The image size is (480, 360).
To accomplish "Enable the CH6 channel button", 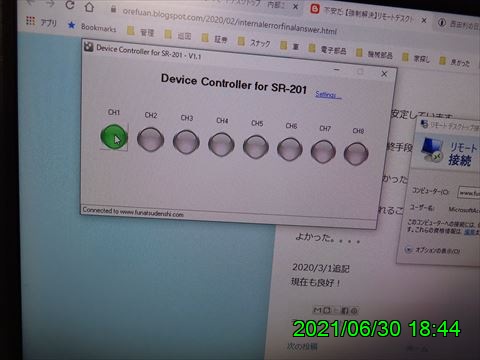I will click(x=290, y=149).
